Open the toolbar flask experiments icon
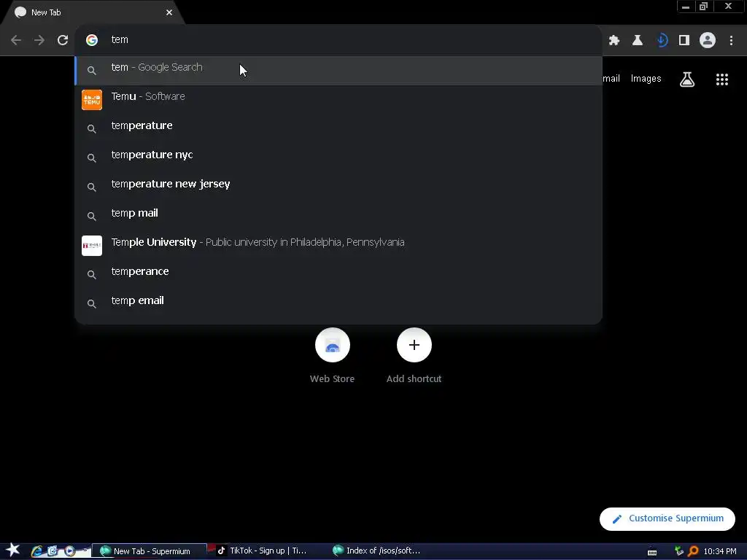Screen dimensions: 747x560 [x=638, y=41]
